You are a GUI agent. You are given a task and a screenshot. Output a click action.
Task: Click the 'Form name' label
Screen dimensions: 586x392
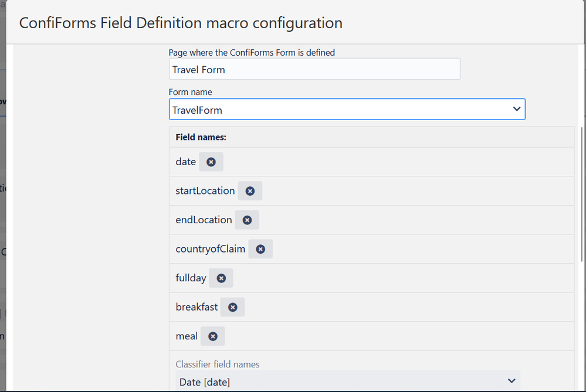(190, 92)
